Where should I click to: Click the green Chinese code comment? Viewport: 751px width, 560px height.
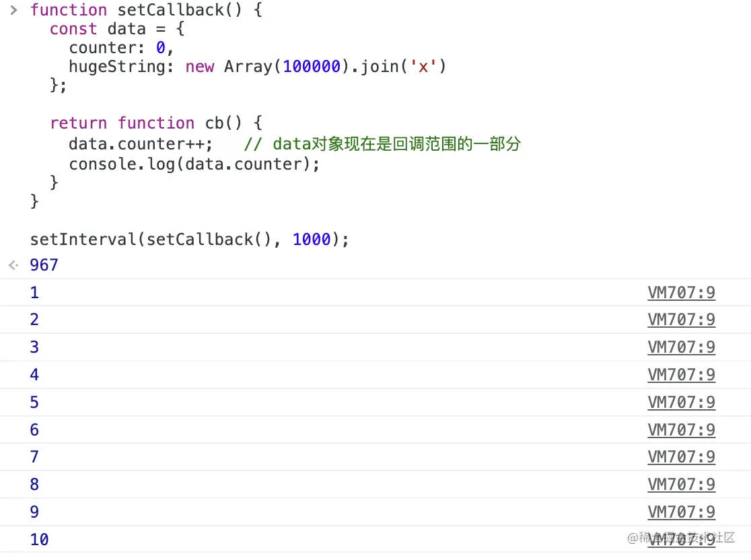coord(382,144)
